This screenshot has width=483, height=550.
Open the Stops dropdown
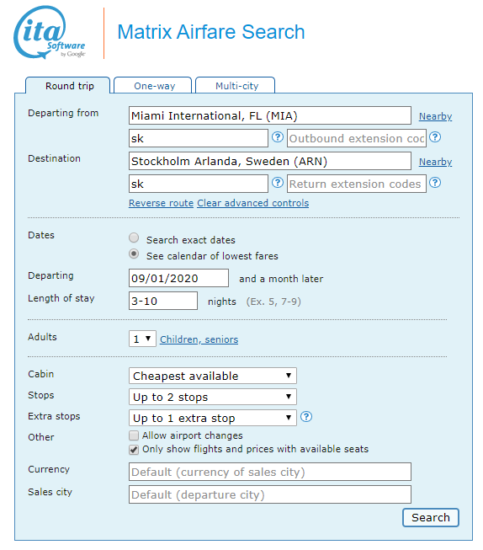coord(213,397)
